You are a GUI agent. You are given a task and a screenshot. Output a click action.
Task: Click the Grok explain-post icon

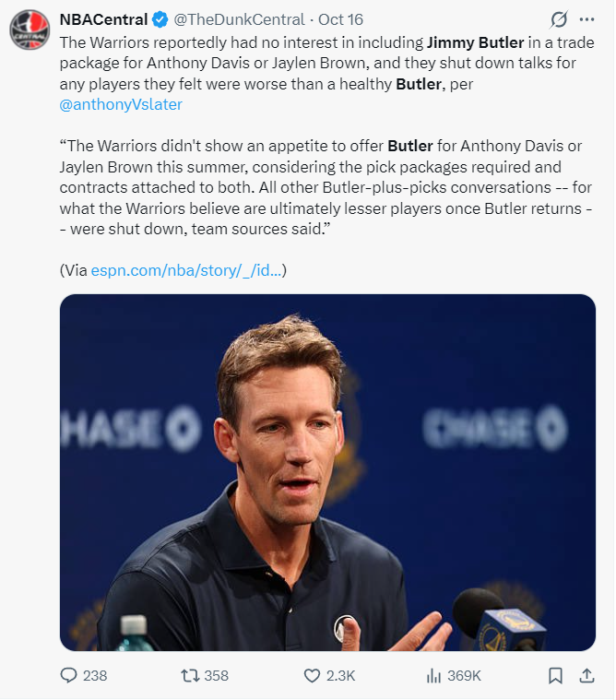pyautogui.click(x=559, y=19)
